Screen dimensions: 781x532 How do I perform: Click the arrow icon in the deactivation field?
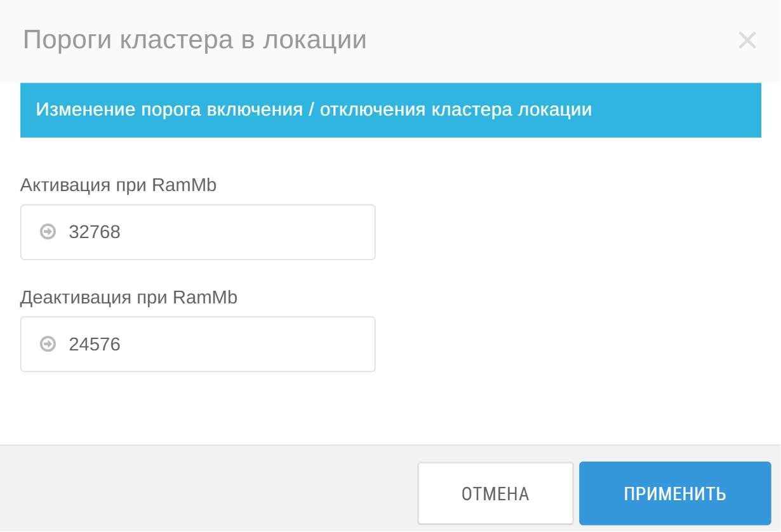[x=48, y=344]
